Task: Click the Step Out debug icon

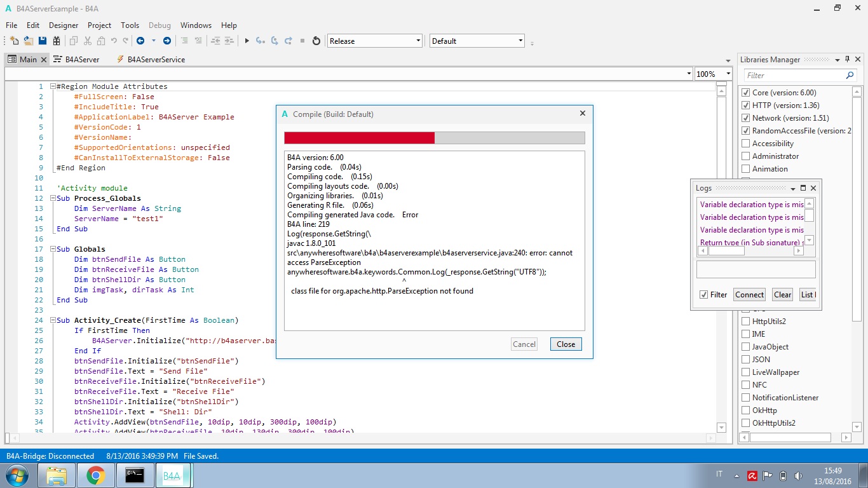Action: tap(288, 41)
